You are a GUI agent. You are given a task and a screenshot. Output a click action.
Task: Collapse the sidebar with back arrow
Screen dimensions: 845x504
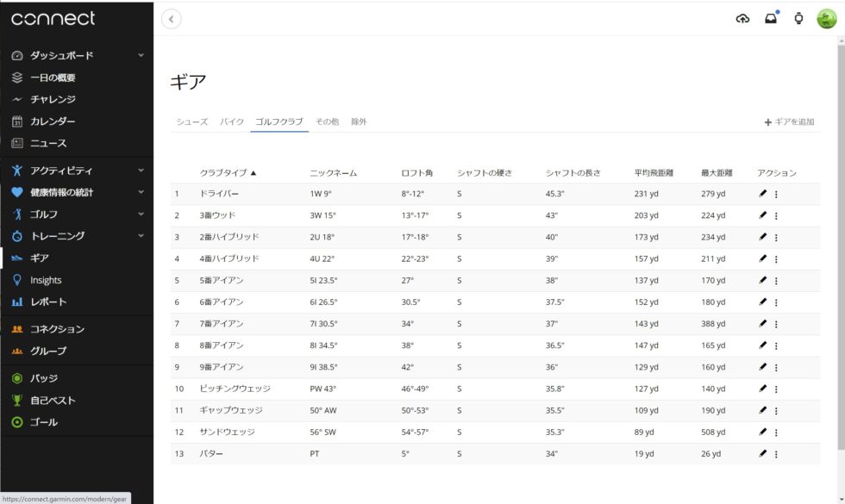172,19
